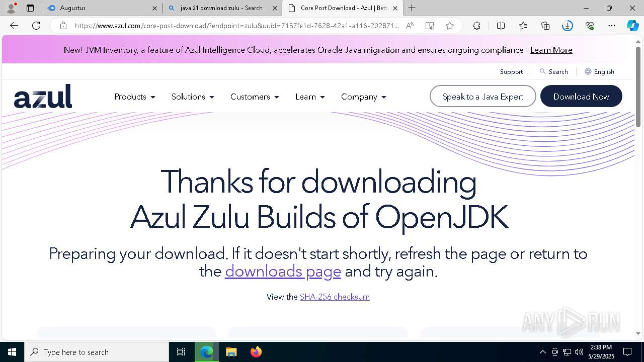This screenshot has height=362, width=644.
Task: Open File Explorer from taskbar
Action: pos(231,352)
